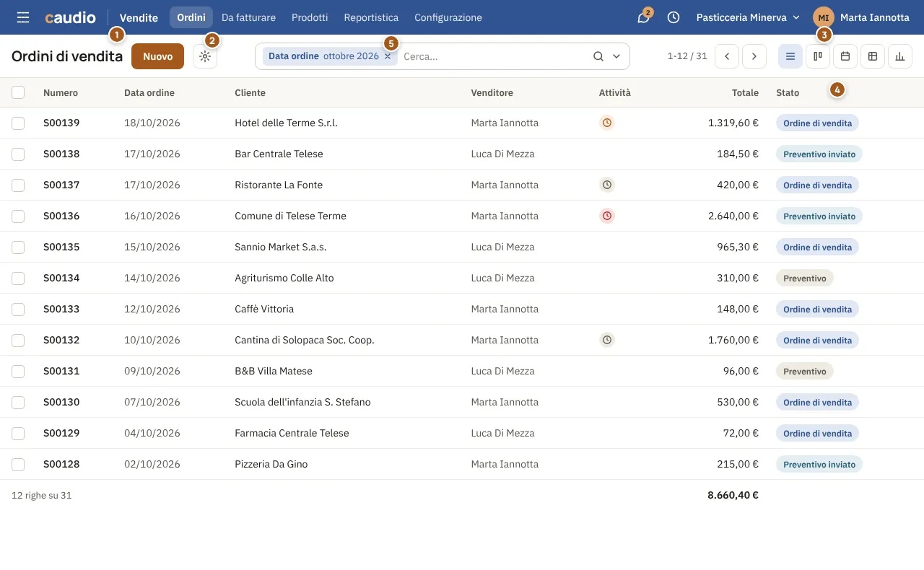
Task: Go to the next page of orders
Action: coord(754,56)
